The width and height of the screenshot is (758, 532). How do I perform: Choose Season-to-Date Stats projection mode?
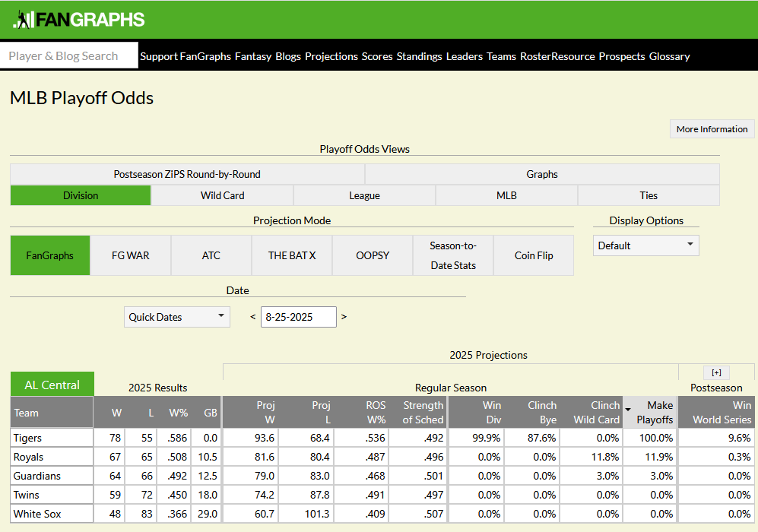[452, 255]
